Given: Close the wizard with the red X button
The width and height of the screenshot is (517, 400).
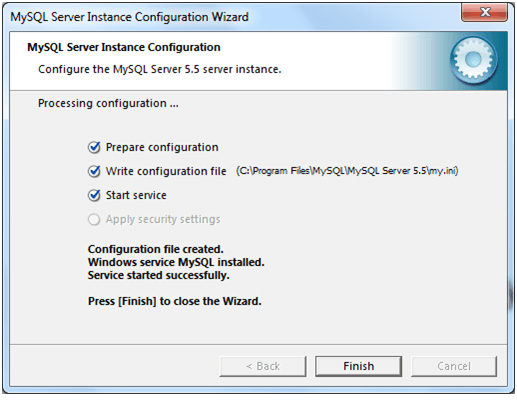Looking at the screenshot, I should pyautogui.click(x=485, y=13).
